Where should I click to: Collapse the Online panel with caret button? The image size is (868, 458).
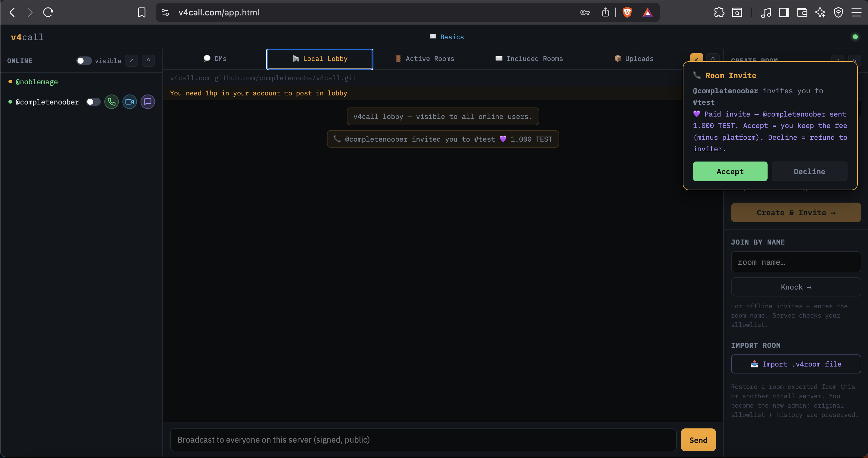pyautogui.click(x=148, y=61)
